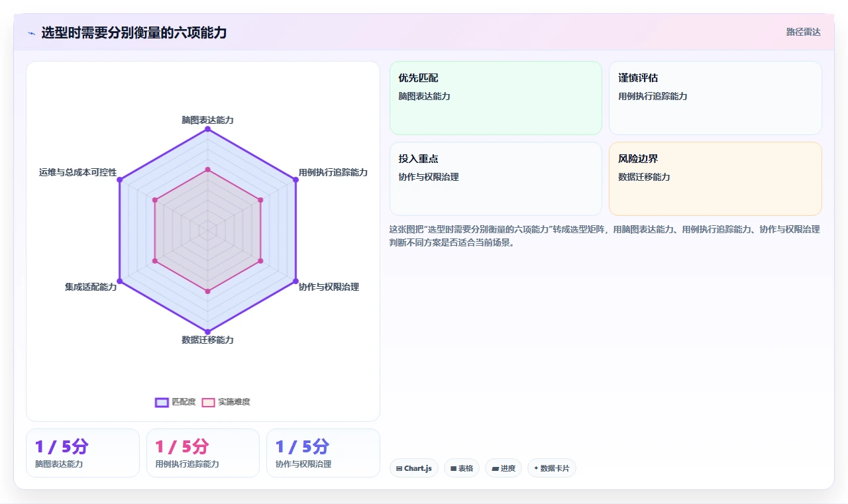The width and height of the screenshot is (848, 504).
Task: Click the 数据卡片 tag chip
Action: pyautogui.click(x=552, y=468)
